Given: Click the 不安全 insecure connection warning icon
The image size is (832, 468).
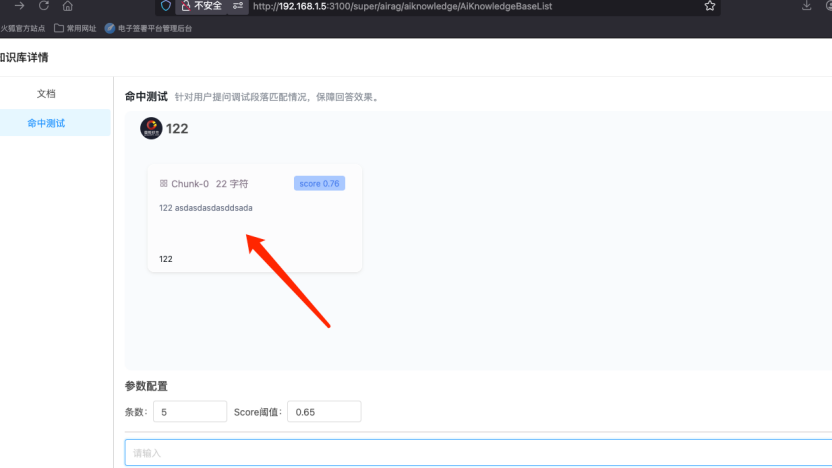Looking at the screenshot, I should click(x=185, y=6).
